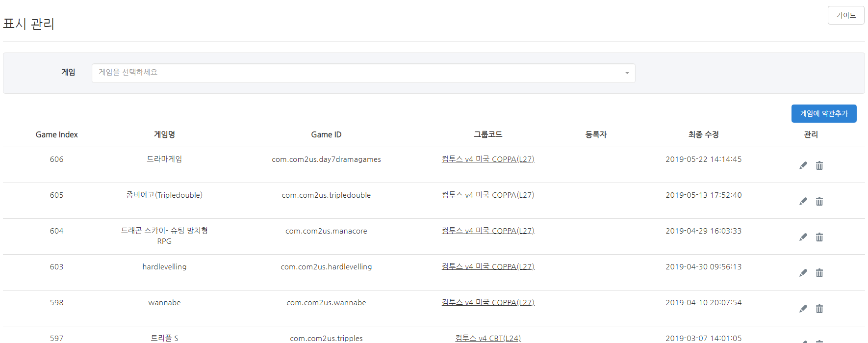This screenshot has width=868, height=343.
Task: Click Game ID com.com2us.day7dramagames
Action: pyautogui.click(x=326, y=159)
